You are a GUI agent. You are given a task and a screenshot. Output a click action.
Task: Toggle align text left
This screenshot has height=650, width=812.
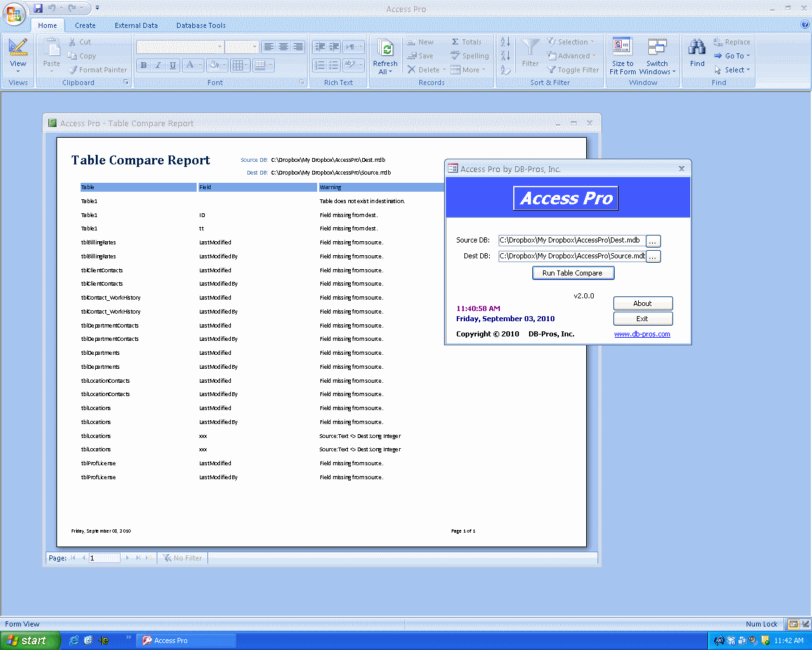[269, 47]
